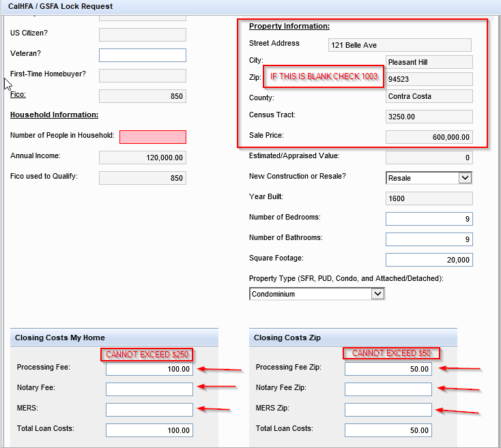Select the County field Contra Costa

click(x=429, y=96)
